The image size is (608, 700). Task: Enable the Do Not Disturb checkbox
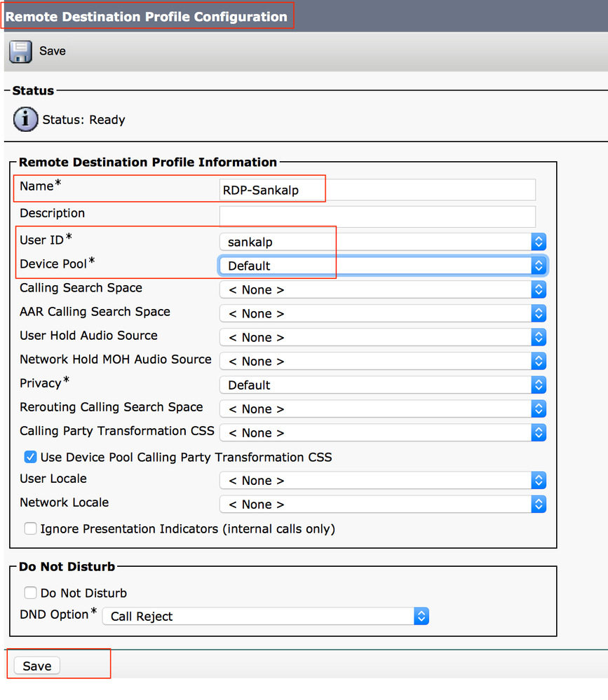[30, 592]
